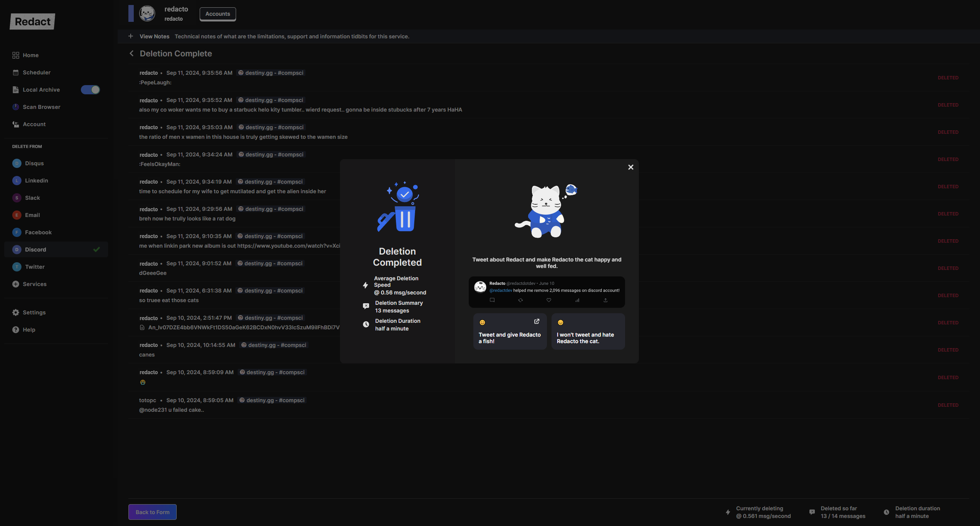Image resolution: width=980 pixels, height=526 pixels.
Task: Click the Settings gear icon
Action: click(x=16, y=312)
